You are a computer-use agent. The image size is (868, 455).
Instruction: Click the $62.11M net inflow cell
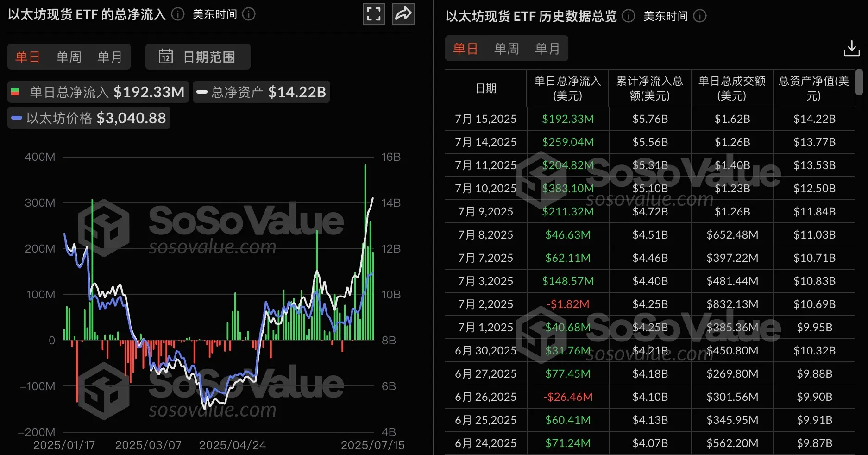coord(568,258)
